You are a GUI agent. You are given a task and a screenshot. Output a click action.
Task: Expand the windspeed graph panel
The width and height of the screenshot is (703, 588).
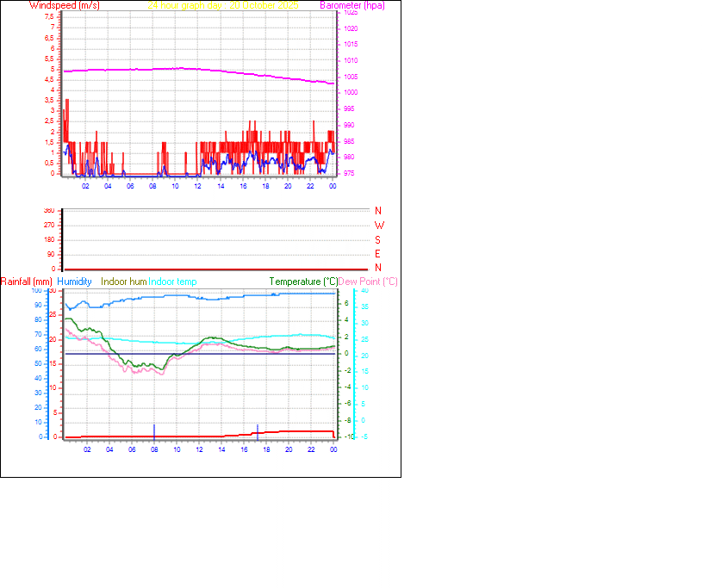(x=198, y=95)
